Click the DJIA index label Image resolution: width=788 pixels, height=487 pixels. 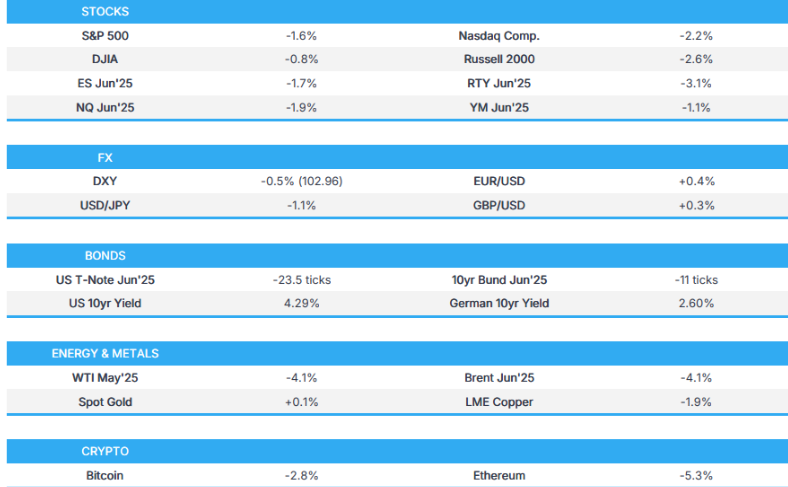tap(105, 59)
